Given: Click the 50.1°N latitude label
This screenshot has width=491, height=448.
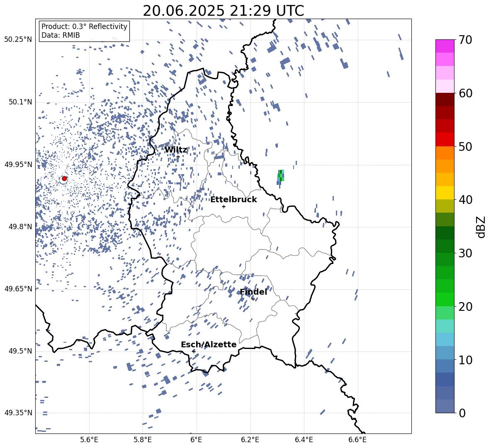Looking at the screenshot, I should pos(21,102).
